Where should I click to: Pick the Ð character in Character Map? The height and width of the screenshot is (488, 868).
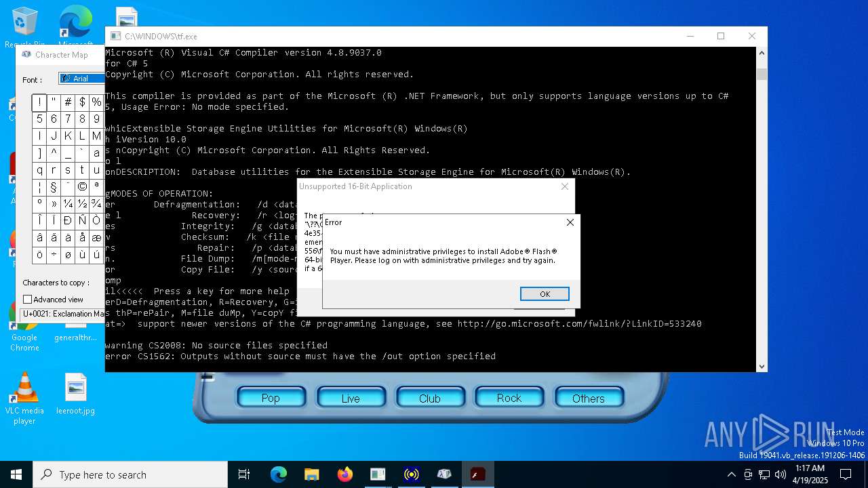click(x=68, y=221)
